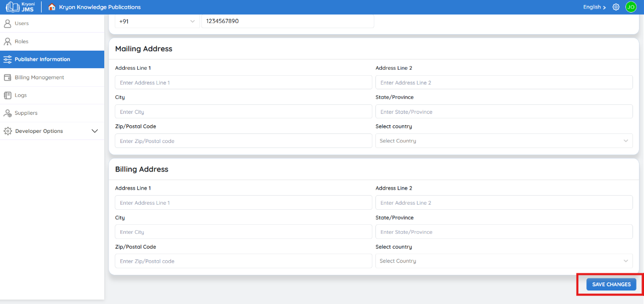Click the Publisher Information sliders icon
Screen dimensions: 644x304
coord(8,59)
